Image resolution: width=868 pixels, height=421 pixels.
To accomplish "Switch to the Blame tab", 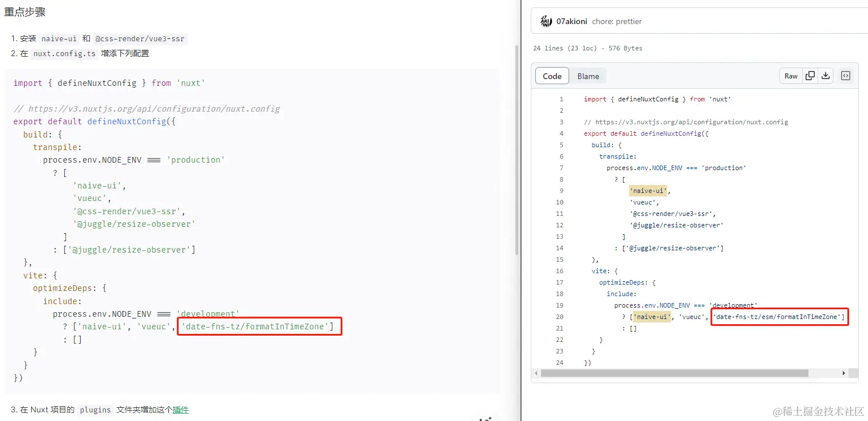I will tap(588, 76).
